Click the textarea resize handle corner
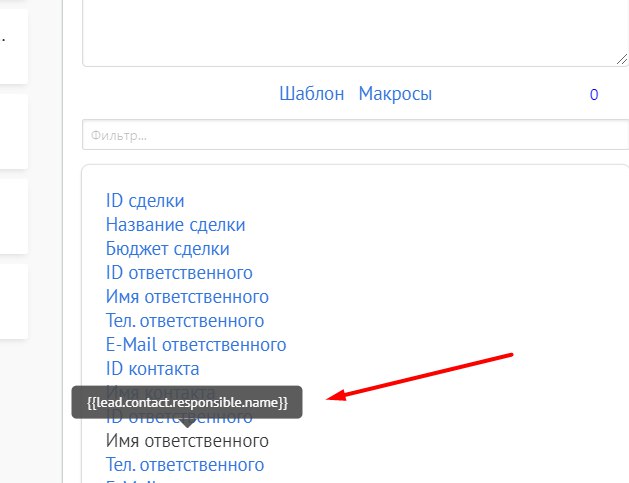Image resolution: width=629 pixels, height=483 pixels. pyautogui.click(x=621, y=59)
